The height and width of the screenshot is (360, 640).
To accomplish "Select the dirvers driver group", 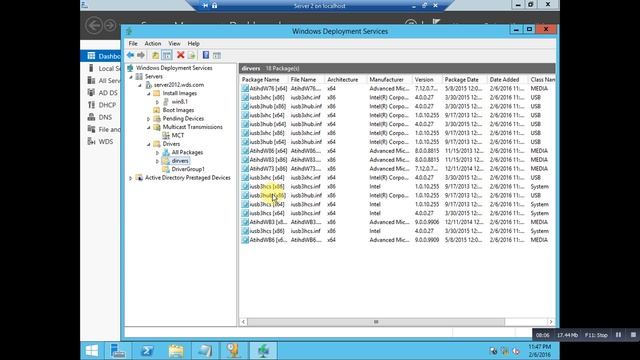I will coord(180,161).
